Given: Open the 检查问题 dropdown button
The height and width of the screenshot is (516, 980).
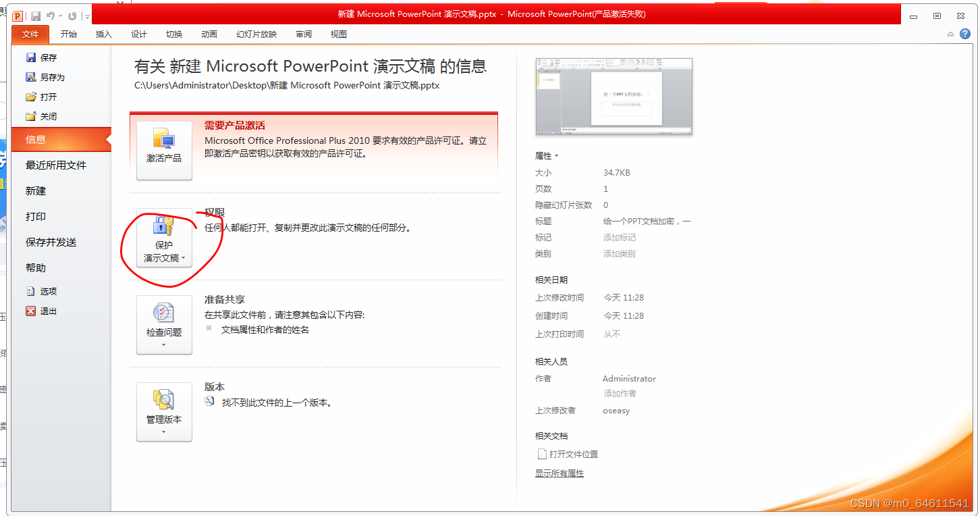Looking at the screenshot, I should [x=164, y=325].
